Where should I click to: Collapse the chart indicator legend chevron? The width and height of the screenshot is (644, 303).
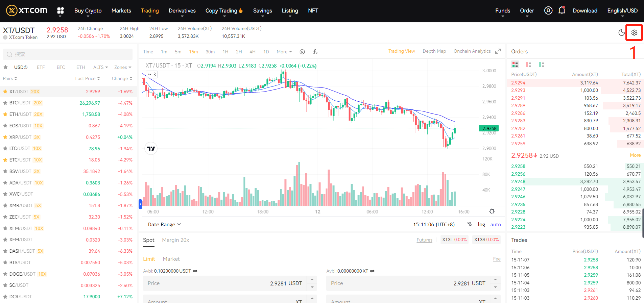coord(150,74)
